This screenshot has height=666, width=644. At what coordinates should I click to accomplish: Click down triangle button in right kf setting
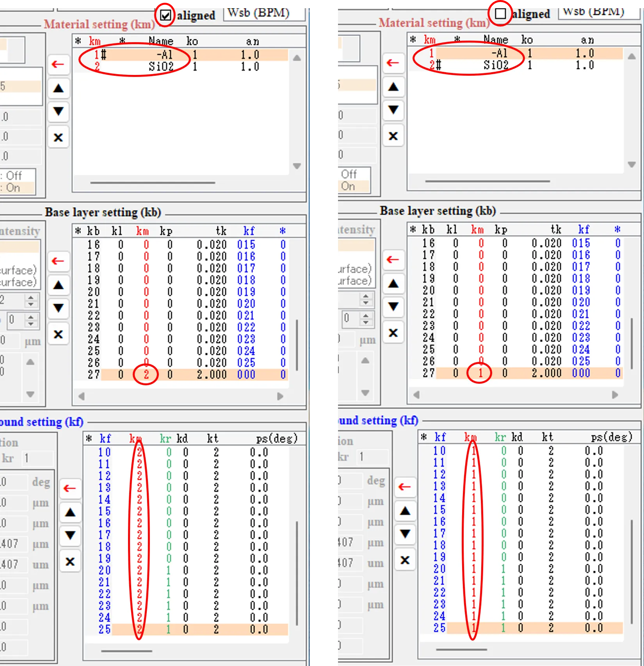[x=405, y=534]
